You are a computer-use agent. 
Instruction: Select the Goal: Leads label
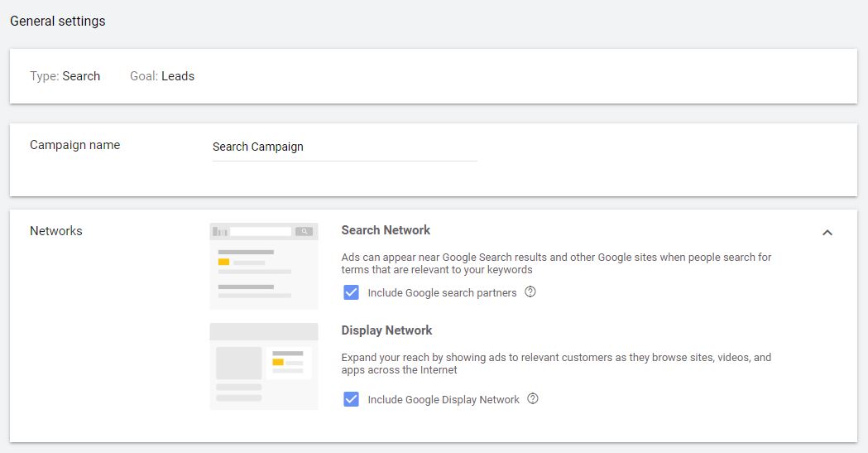pos(162,76)
